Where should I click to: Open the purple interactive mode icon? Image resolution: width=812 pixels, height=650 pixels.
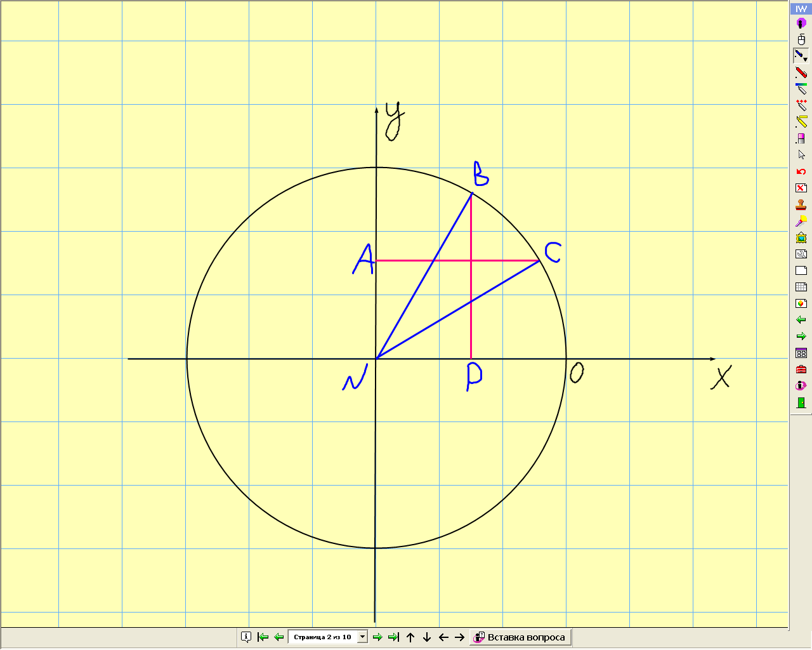[x=801, y=23]
